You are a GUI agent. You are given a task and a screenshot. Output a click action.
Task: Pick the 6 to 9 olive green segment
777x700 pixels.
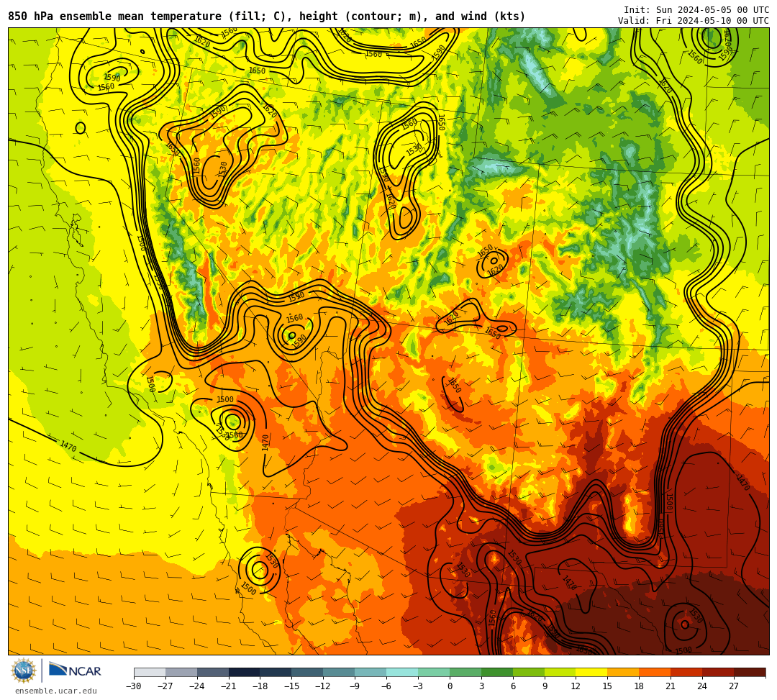(x=529, y=672)
